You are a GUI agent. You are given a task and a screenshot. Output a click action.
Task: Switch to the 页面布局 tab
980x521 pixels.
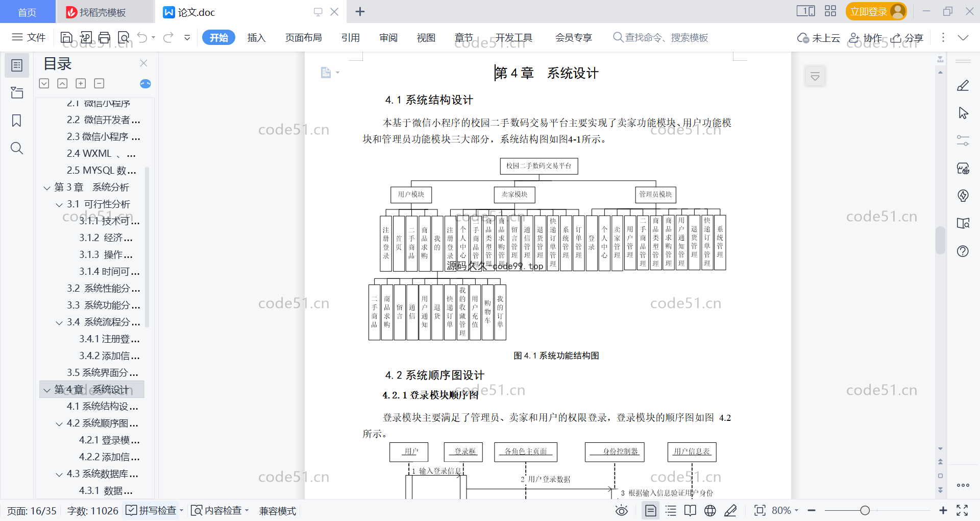tap(303, 38)
